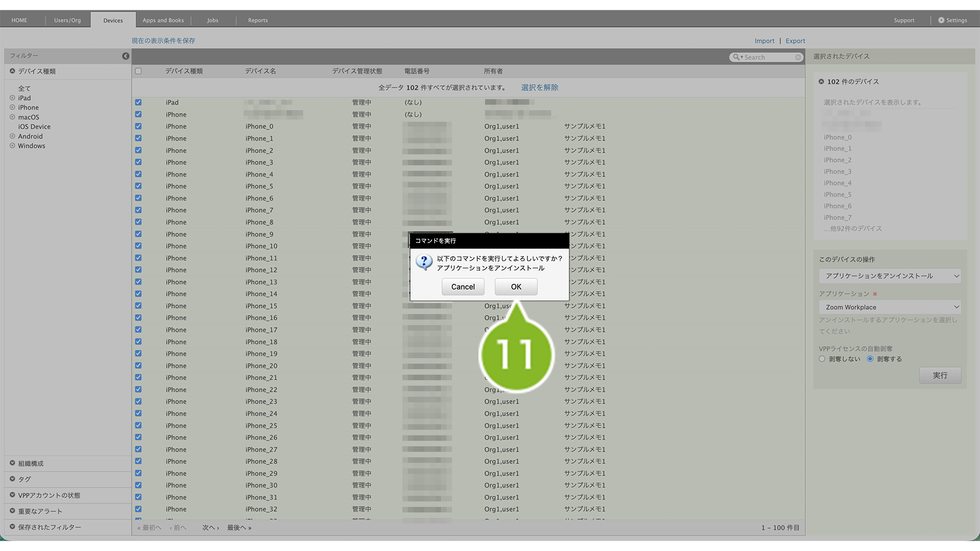Image resolution: width=980 pixels, height=551 pixels.
Task: Toggle the select-all header checkbox
Action: pyautogui.click(x=138, y=71)
